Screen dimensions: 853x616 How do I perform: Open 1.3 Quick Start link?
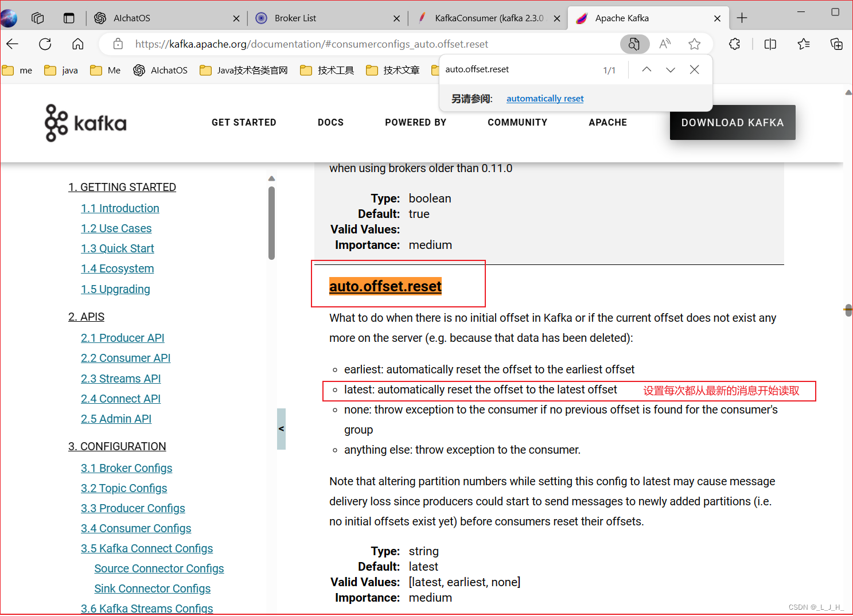coord(118,248)
